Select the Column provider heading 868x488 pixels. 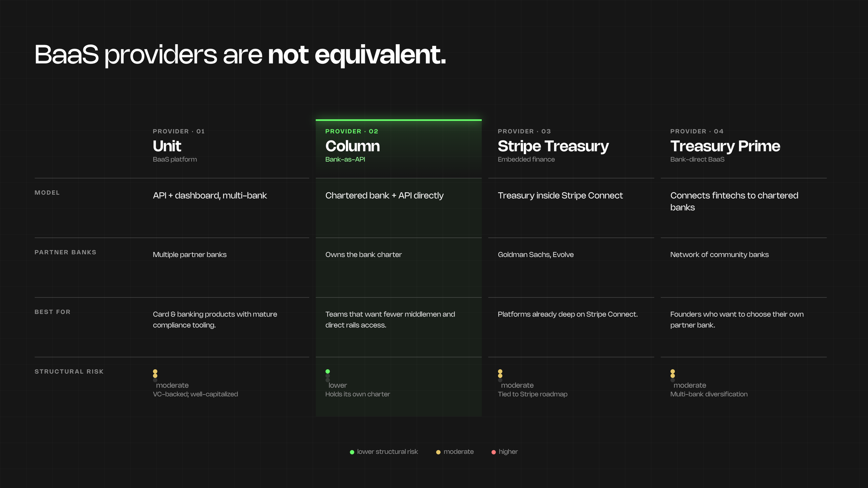352,146
